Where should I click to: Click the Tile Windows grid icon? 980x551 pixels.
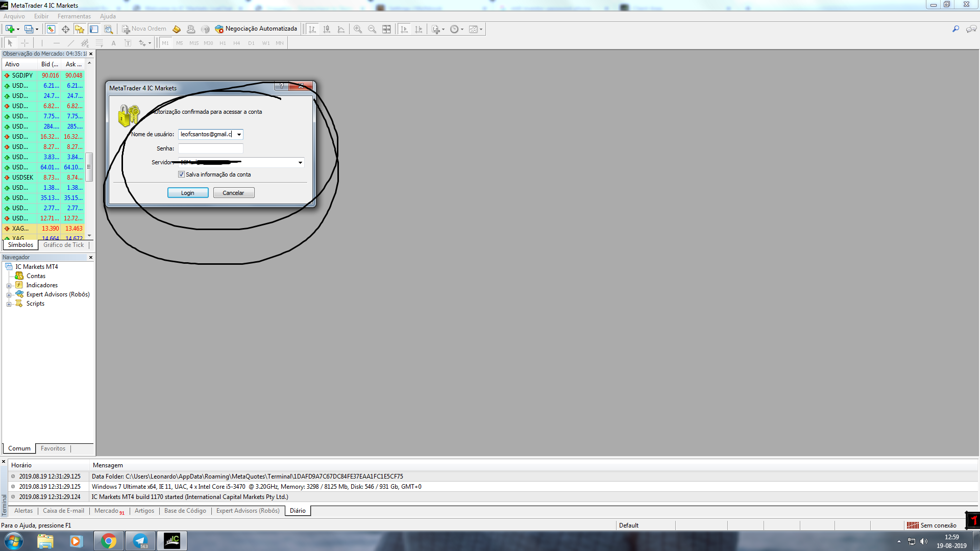(386, 29)
